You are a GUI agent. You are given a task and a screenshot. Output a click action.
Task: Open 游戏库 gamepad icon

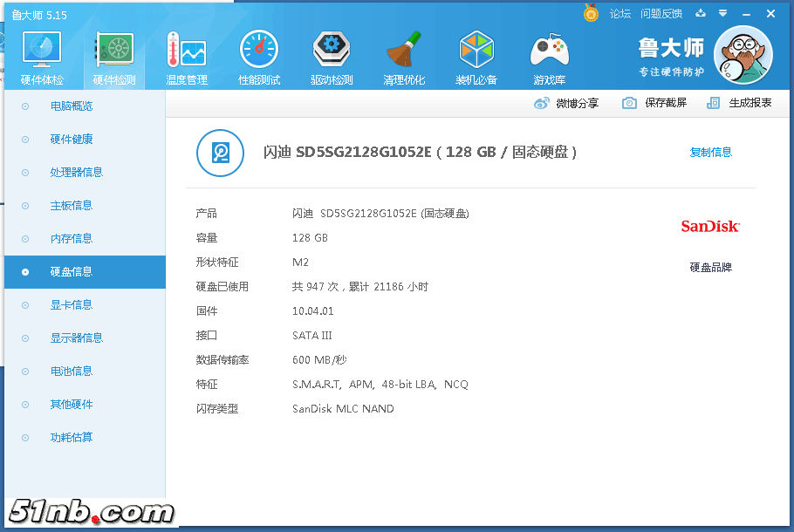coord(549,58)
